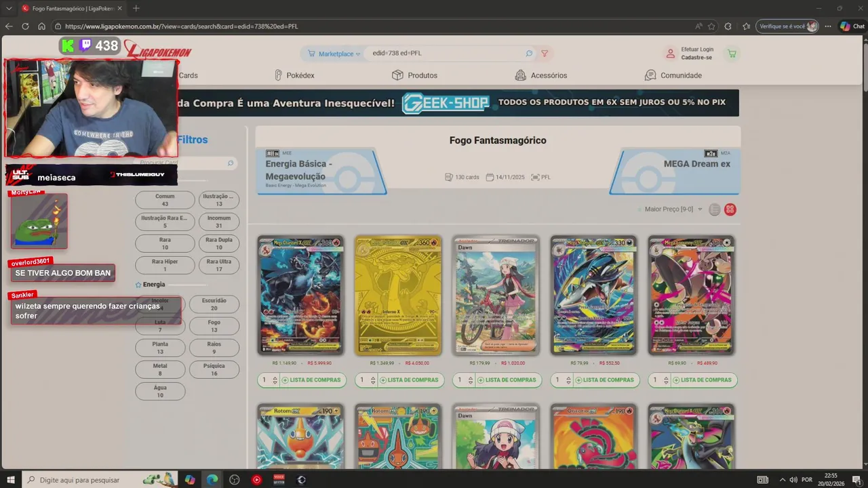
Task: Open the Mega Charizard X card thumbnail
Action: click(300, 296)
